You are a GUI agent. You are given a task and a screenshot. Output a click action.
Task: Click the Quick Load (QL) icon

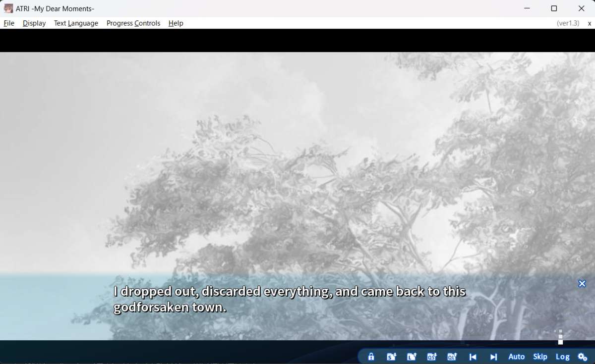coord(452,357)
